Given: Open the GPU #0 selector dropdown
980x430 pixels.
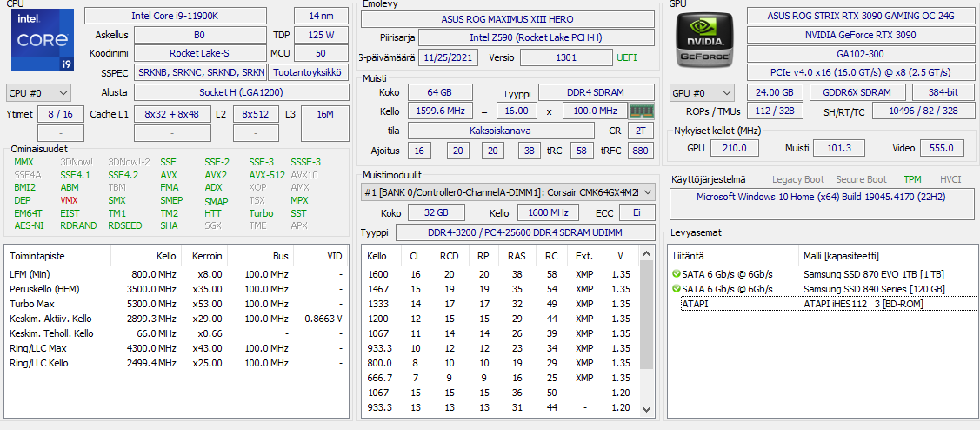Looking at the screenshot, I should (702, 93).
